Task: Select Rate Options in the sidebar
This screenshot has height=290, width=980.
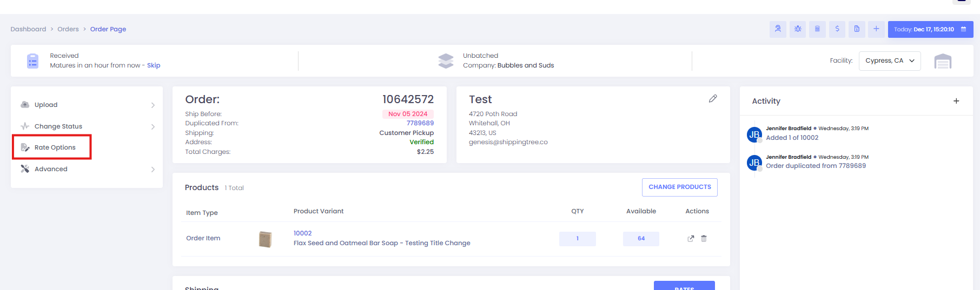Action: coord(55,147)
